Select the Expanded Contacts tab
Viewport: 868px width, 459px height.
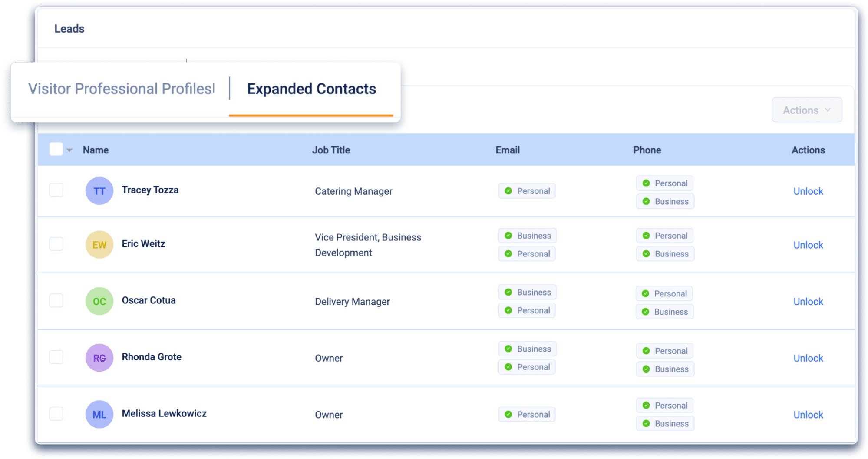click(311, 89)
